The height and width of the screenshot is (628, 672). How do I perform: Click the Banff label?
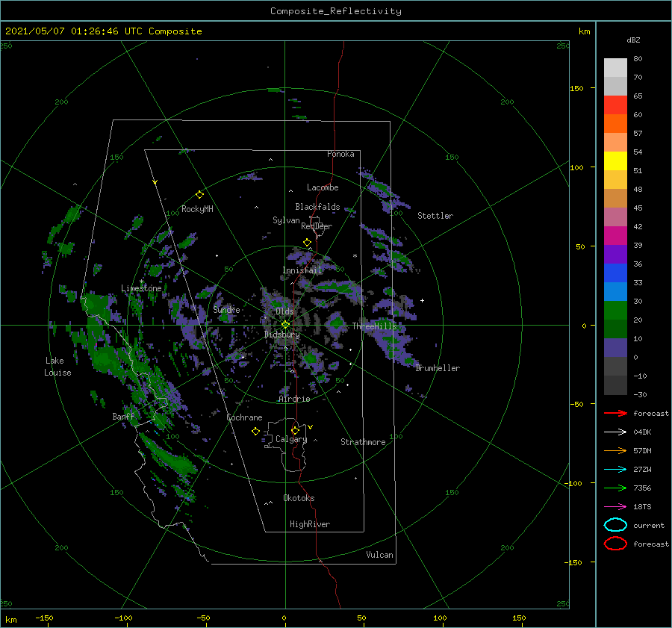tap(123, 416)
